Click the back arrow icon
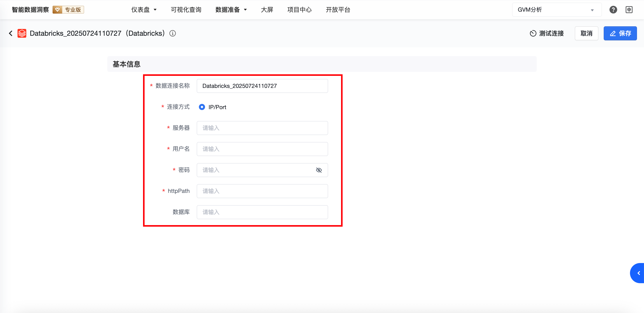The width and height of the screenshot is (644, 313). (11, 33)
